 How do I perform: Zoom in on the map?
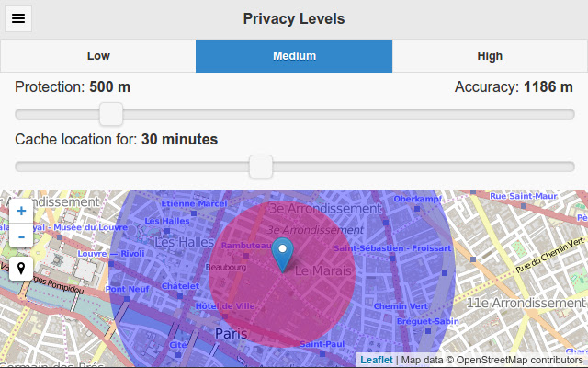pyautogui.click(x=21, y=211)
